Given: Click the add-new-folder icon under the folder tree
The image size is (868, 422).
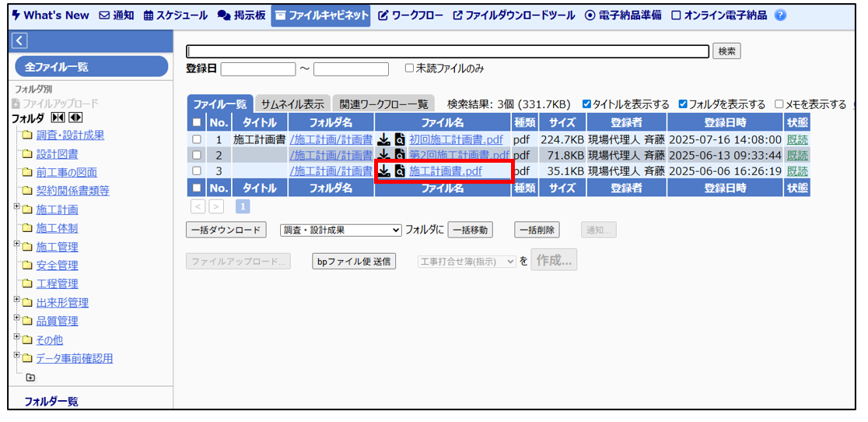Looking at the screenshot, I should click(30, 378).
